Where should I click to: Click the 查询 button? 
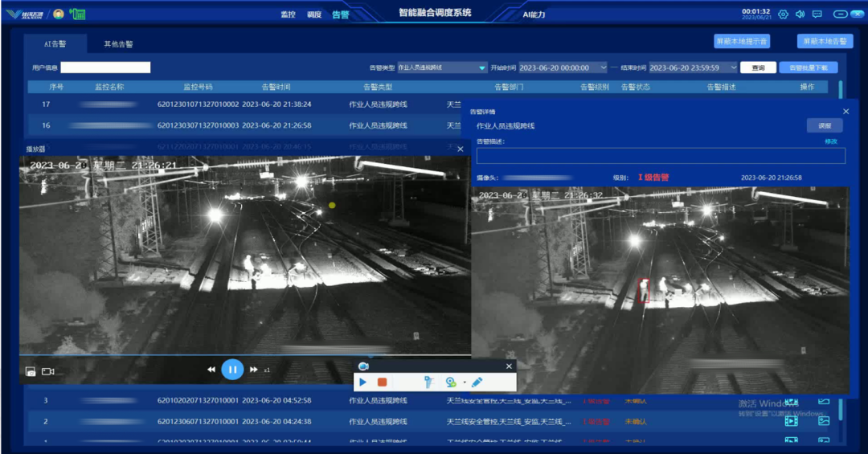tap(758, 68)
